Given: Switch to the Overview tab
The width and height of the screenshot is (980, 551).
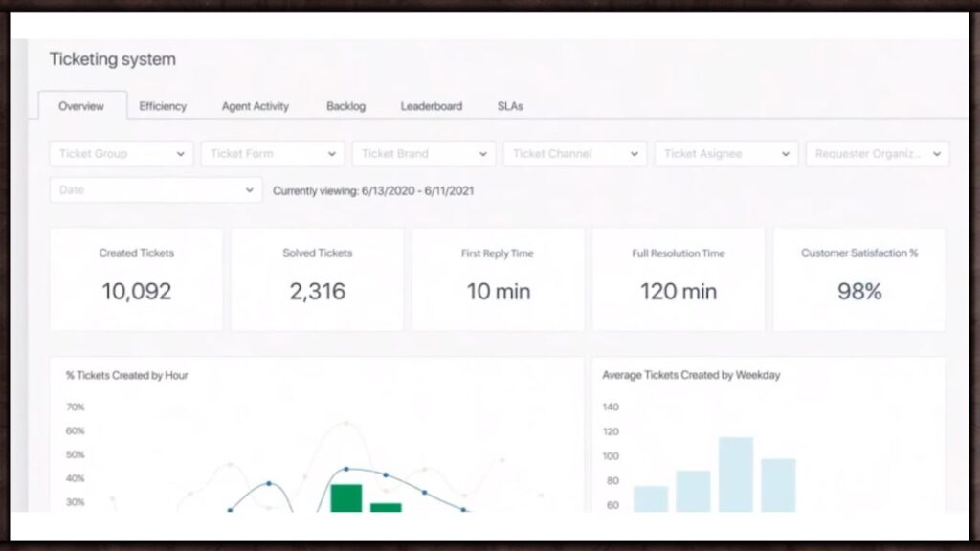Looking at the screenshot, I should 82,106.
